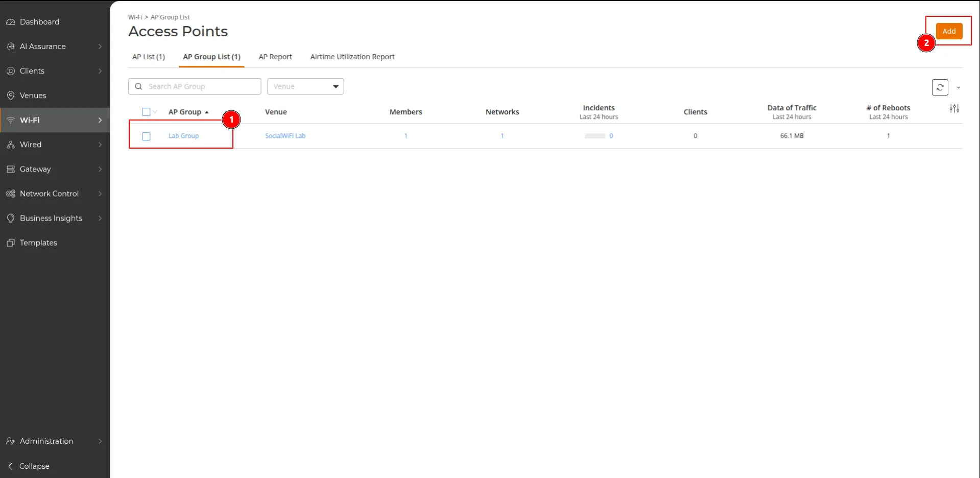Viewport: 980px width, 478px height.
Task: Click the Templates copy icon
Action: point(11,243)
